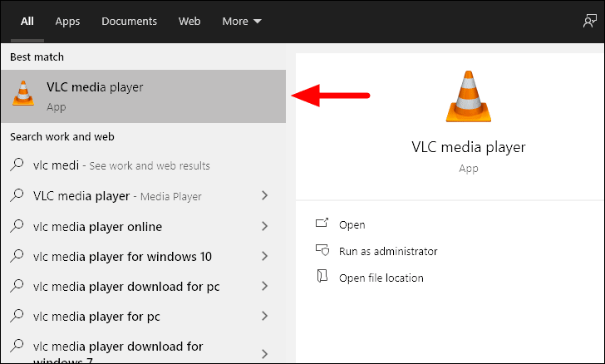Click the magnifier beside 'vlc media player for windows 10'
This screenshot has width=605, height=364.
(x=17, y=255)
